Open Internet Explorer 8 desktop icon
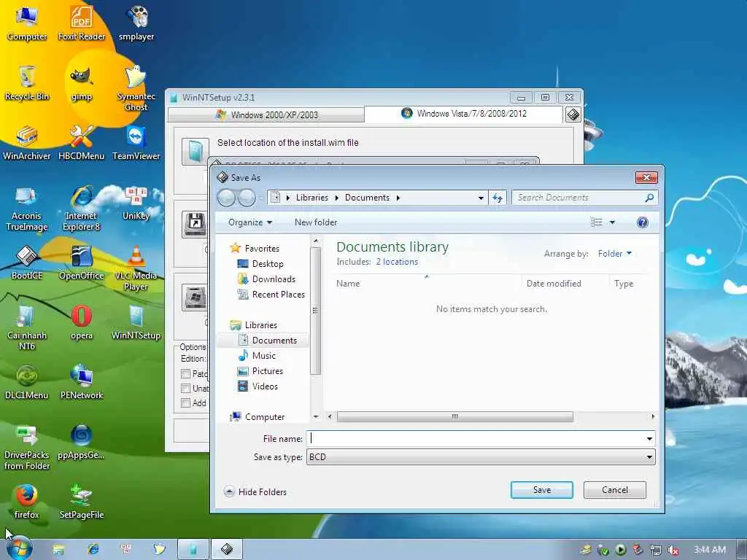This screenshot has height=560, width=747. (82, 208)
